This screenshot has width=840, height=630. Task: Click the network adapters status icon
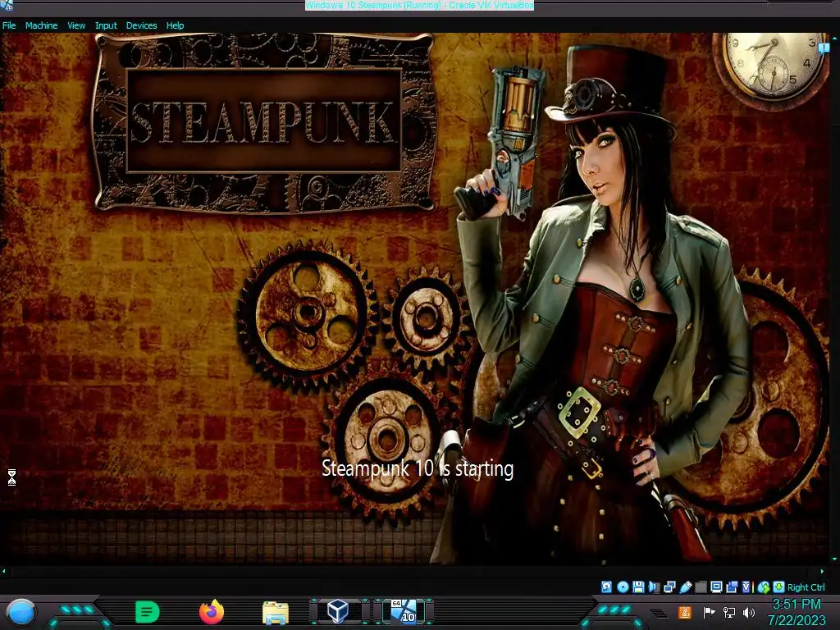pyautogui.click(x=669, y=587)
